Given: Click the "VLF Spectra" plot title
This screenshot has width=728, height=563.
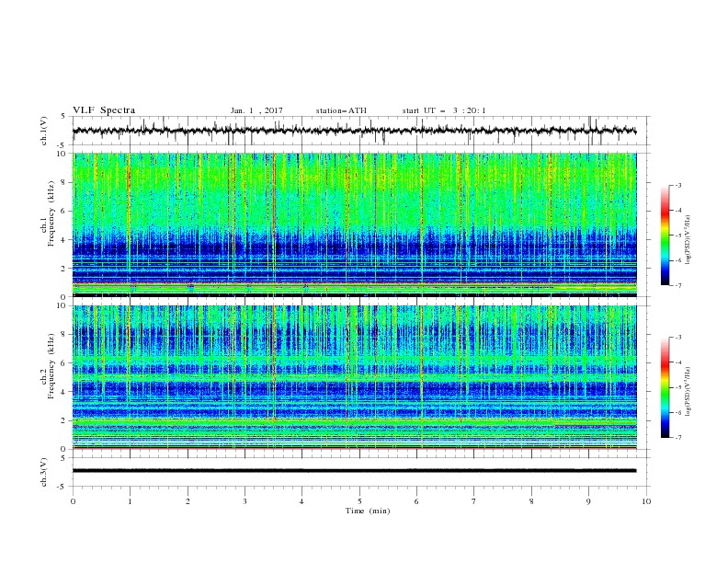Looking at the screenshot, I should [104, 110].
